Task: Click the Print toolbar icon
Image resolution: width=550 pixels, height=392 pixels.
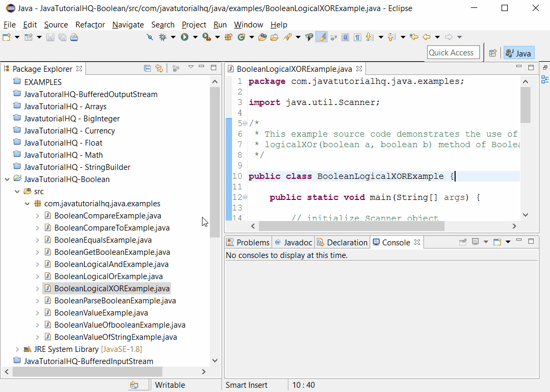Action: 74,37
